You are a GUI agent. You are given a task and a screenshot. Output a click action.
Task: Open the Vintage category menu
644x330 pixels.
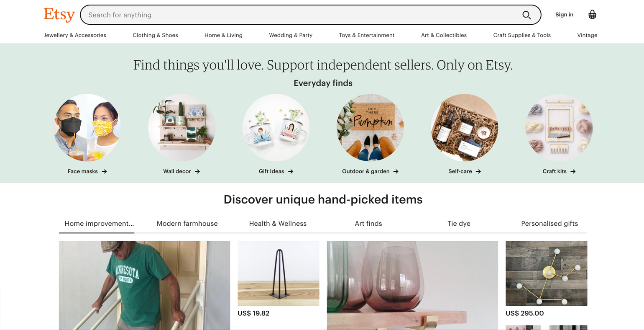coord(587,35)
